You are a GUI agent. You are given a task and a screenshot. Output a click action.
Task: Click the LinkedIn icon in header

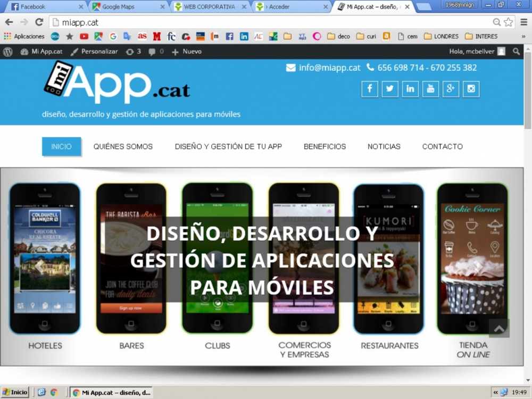[x=410, y=89]
